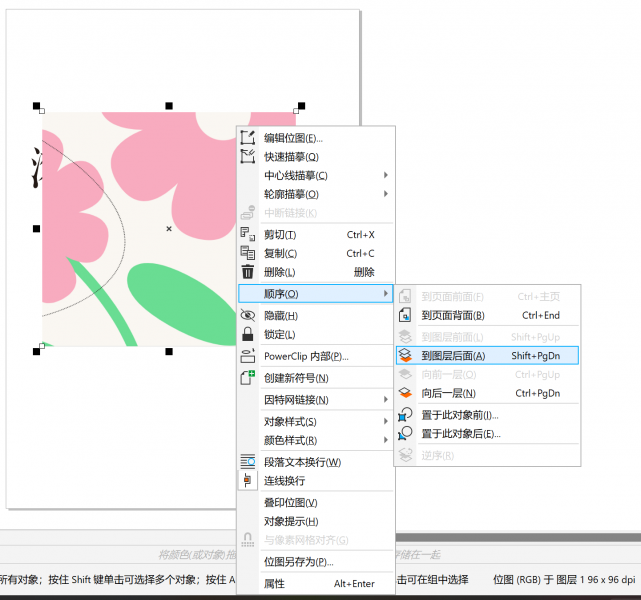Click the Hide eye icon

(248, 316)
